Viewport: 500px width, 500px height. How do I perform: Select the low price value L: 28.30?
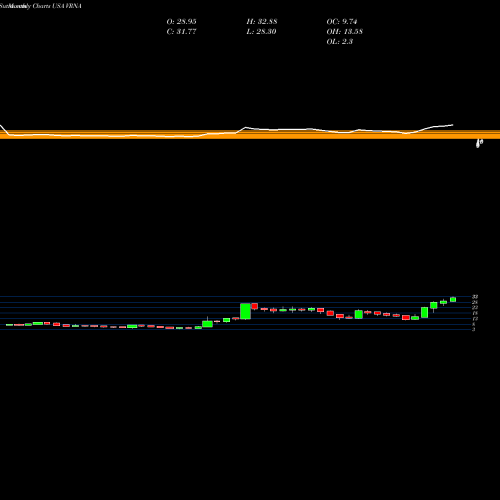[x=262, y=32]
